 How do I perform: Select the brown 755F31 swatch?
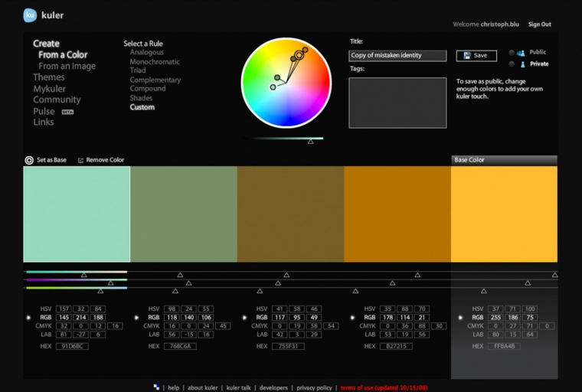291,214
